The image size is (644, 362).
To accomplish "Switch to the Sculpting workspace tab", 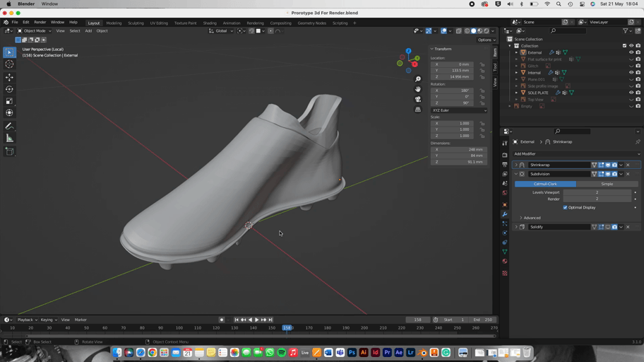I will [136, 23].
